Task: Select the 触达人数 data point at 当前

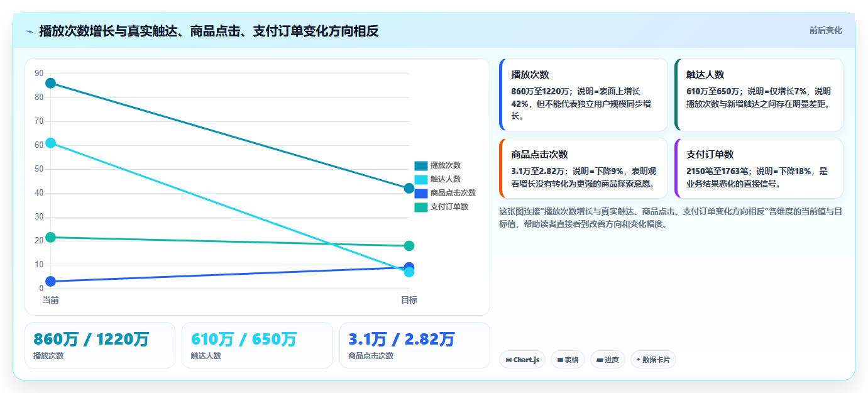Action: click(51, 143)
